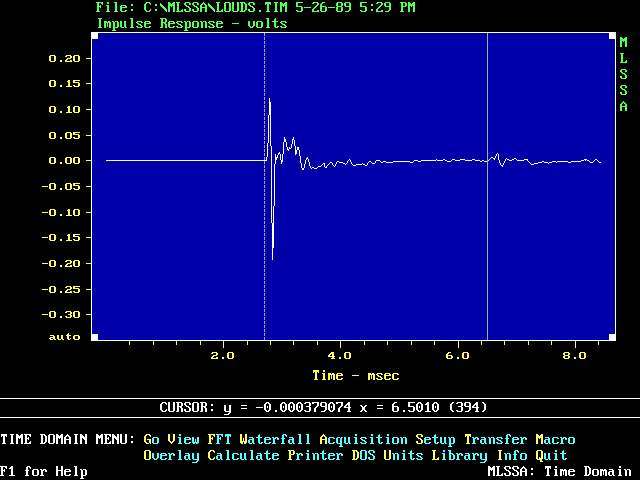Choose Units from the menu
640x480 pixels.
click(403, 456)
